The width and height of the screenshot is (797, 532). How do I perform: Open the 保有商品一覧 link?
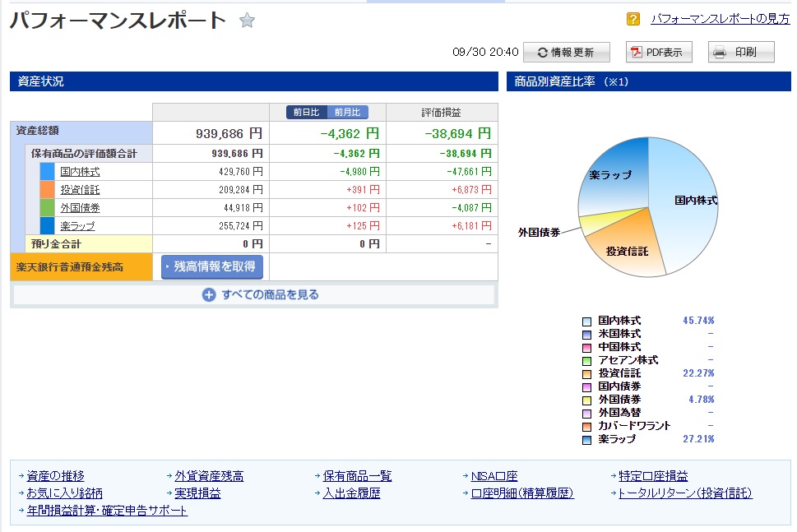pos(357,476)
